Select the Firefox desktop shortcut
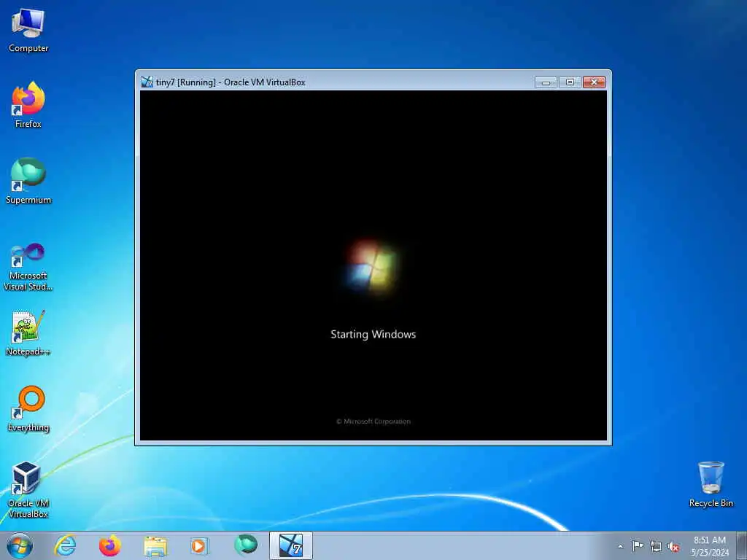 pyautogui.click(x=28, y=105)
